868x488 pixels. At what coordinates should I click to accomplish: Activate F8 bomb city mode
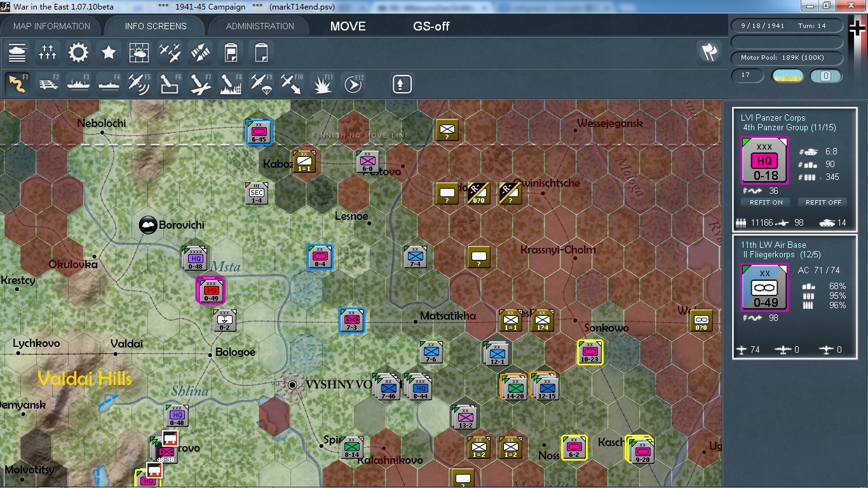click(x=231, y=83)
